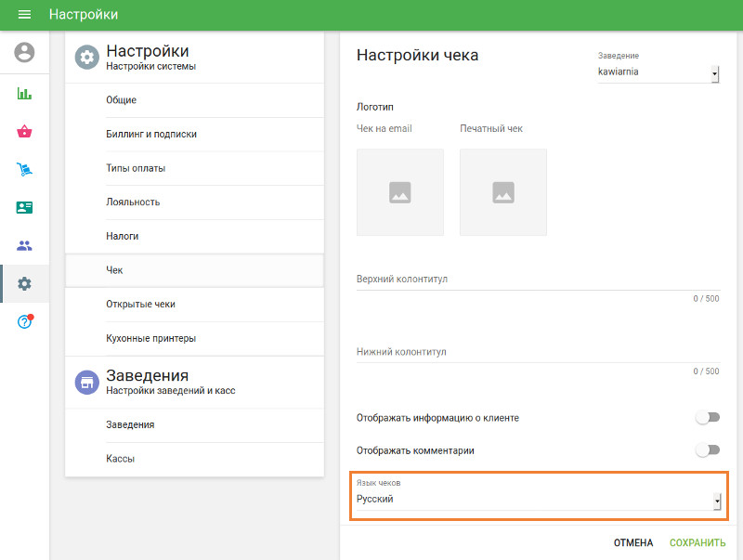The image size is (743, 560).
Task: Open the warehouse hand-truck icon
Action: (23, 170)
